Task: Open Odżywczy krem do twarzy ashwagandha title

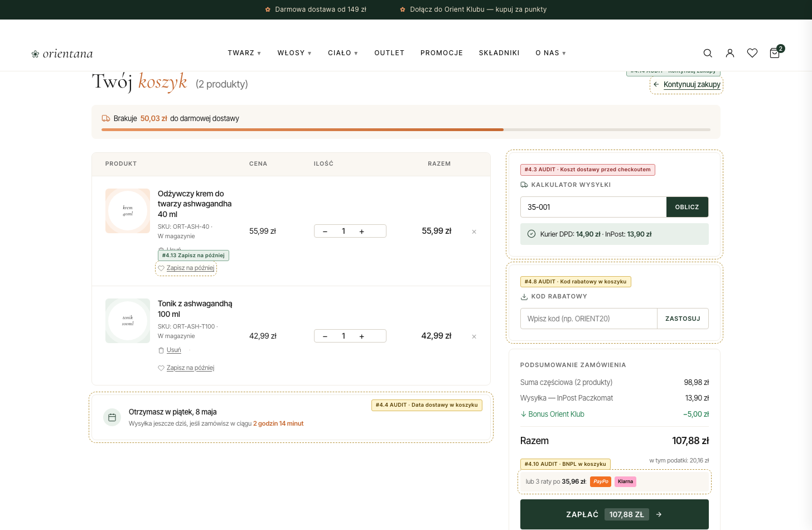Action: [195, 204]
